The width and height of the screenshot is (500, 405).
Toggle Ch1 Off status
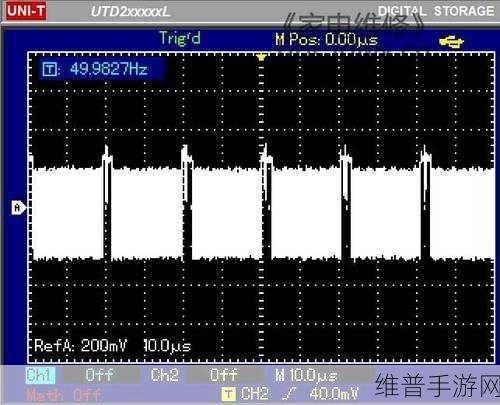click(x=99, y=375)
